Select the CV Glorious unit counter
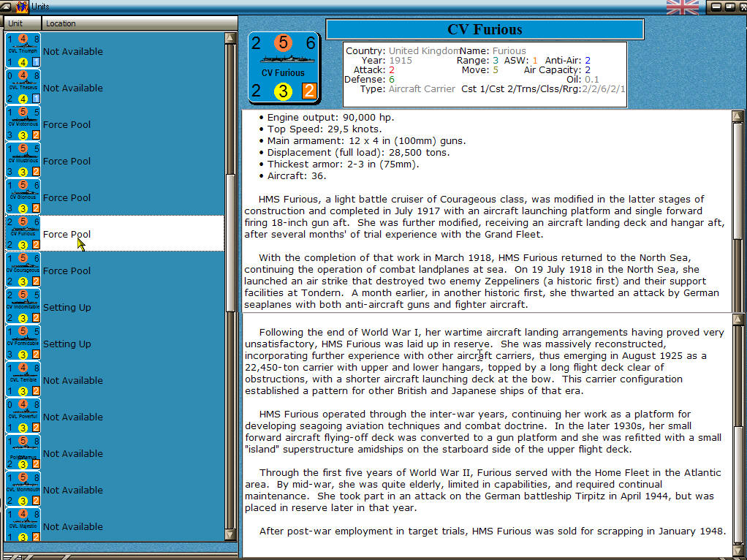747x560 pixels. point(23,197)
